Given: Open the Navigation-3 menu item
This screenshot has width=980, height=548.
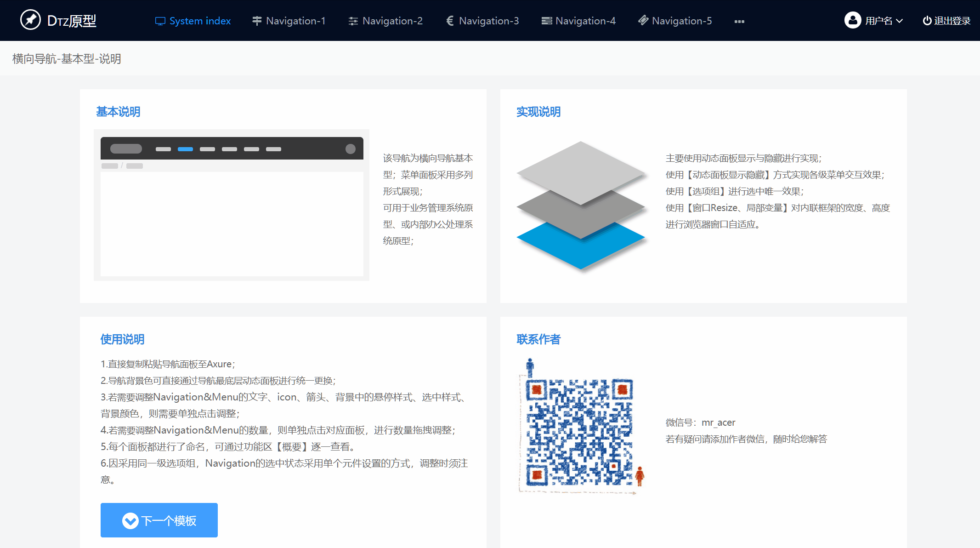Looking at the screenshot, I should click(x=482, y=21).
